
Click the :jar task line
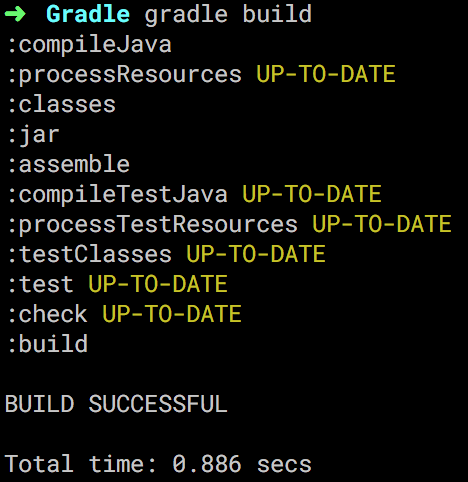pyautogui.click(x=34, y=135)
